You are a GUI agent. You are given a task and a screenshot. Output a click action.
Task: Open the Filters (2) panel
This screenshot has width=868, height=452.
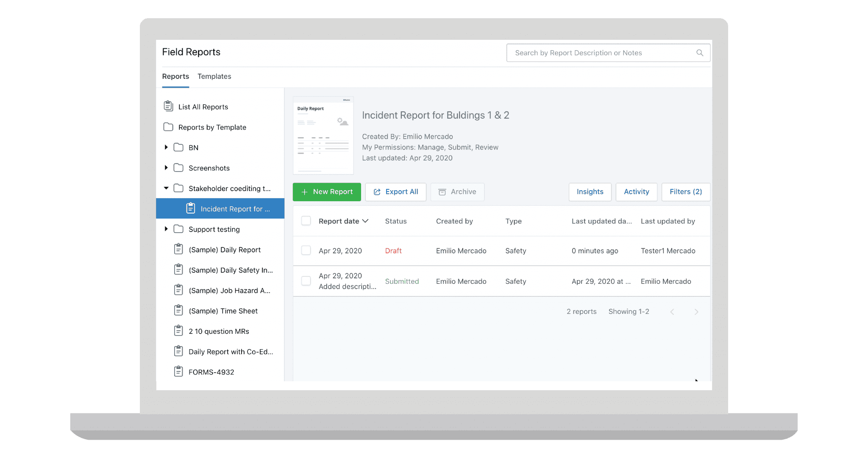pos(686,192)
